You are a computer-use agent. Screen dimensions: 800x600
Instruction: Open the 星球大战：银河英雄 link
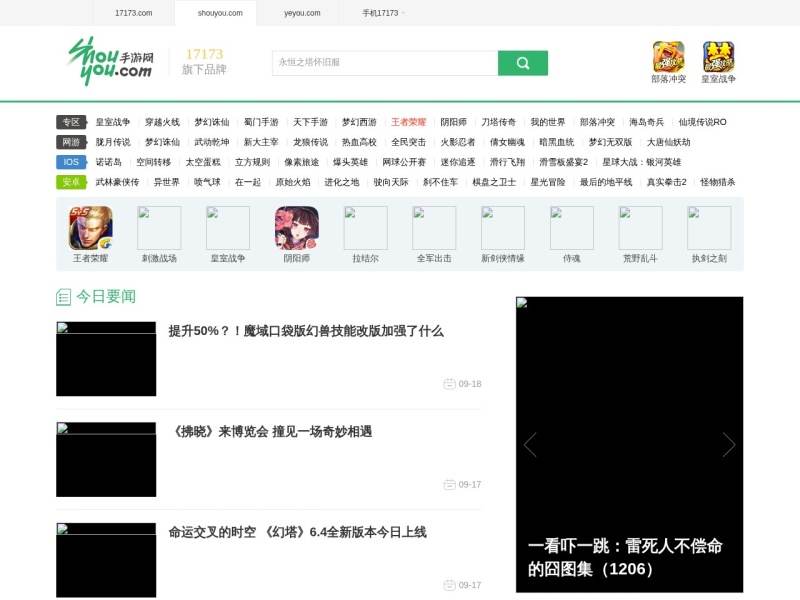pos(641,162)
